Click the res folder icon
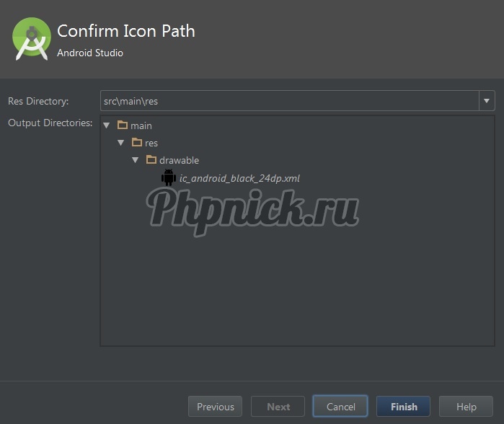 [136, 143]
